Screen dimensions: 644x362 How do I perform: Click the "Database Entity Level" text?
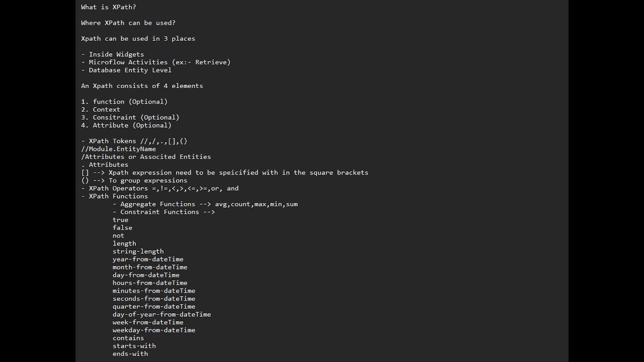coord(130,70)
